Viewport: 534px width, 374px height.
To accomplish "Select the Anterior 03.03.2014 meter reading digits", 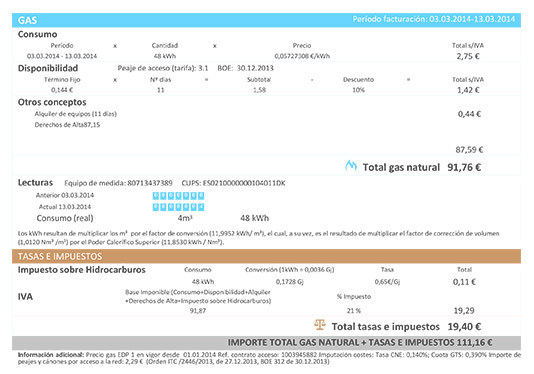I will [x=178, y=196].
